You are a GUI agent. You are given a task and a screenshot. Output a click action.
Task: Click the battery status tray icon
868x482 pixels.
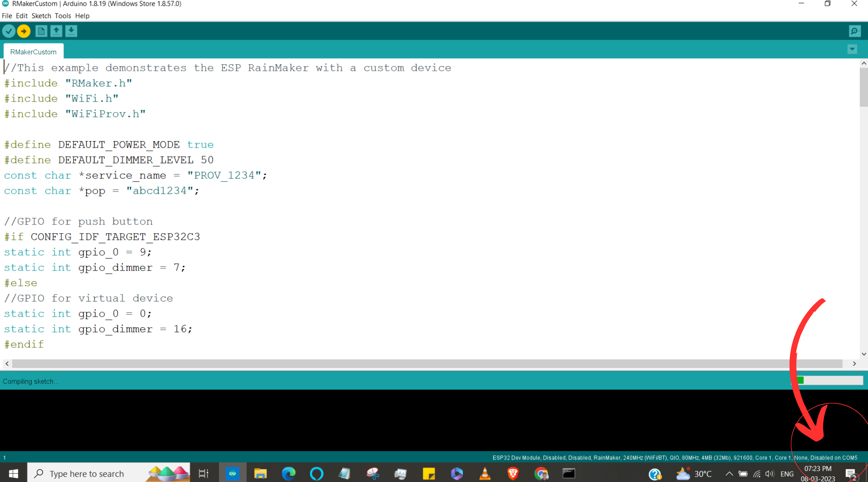[743, 474]
